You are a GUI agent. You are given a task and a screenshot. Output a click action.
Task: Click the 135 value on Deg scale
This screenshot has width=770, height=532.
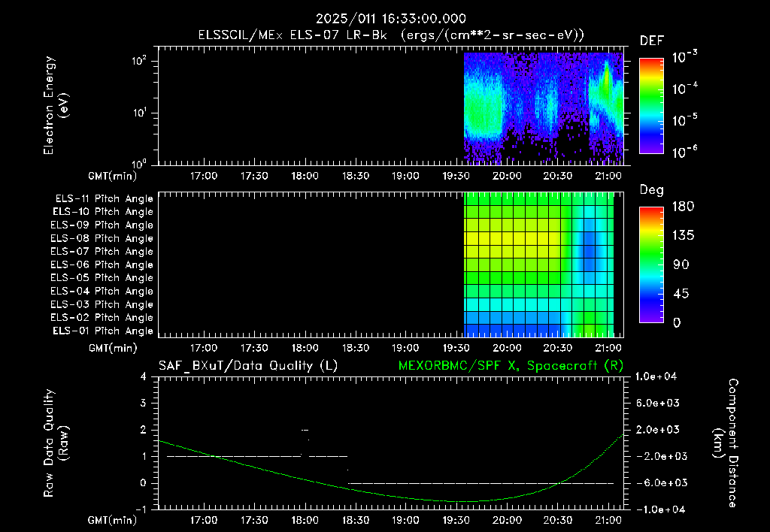[683, 235]
